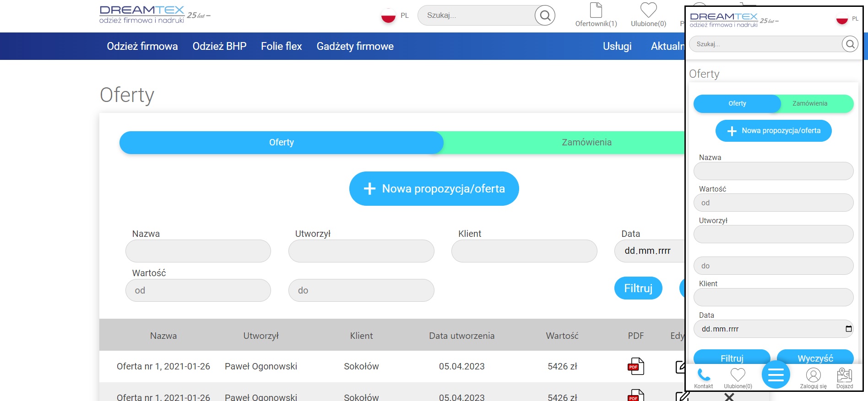Open the PL language selector in desktop header
This screenshot has height=401, width=868.
[x=395, y=16]
